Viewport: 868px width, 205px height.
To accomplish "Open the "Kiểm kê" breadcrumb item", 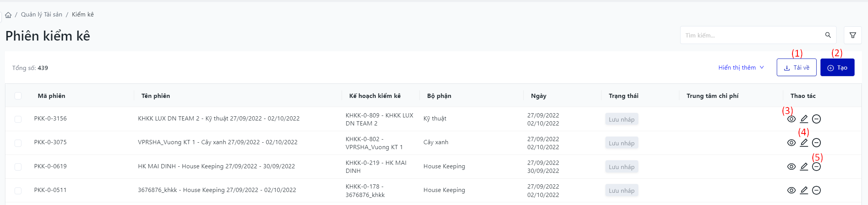I will pos(83,15).
